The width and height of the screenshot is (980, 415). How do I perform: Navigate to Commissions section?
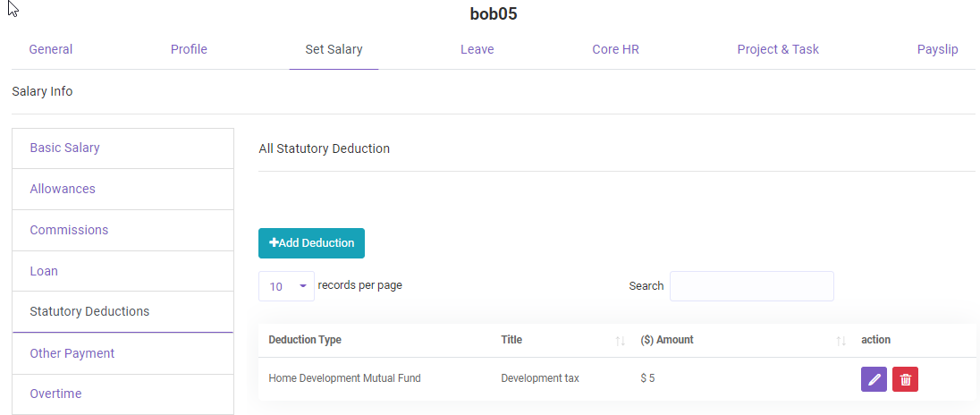pos(69,231)
